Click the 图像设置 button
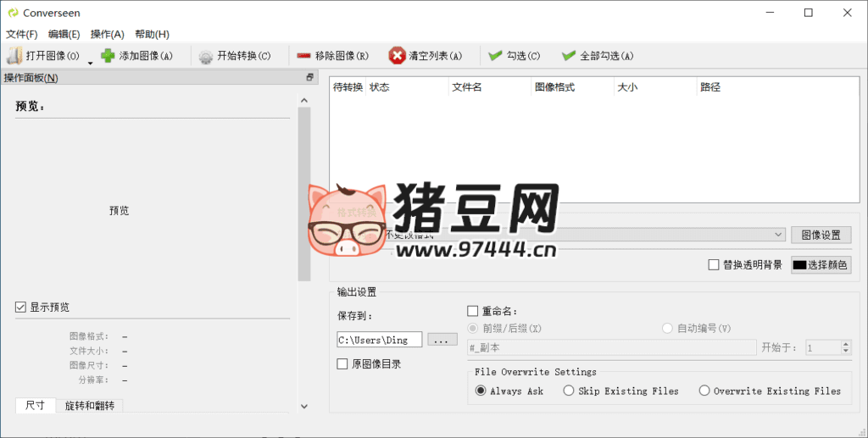Image resolution: width=868 pixels, height=438 pixels. click(821, 235)
